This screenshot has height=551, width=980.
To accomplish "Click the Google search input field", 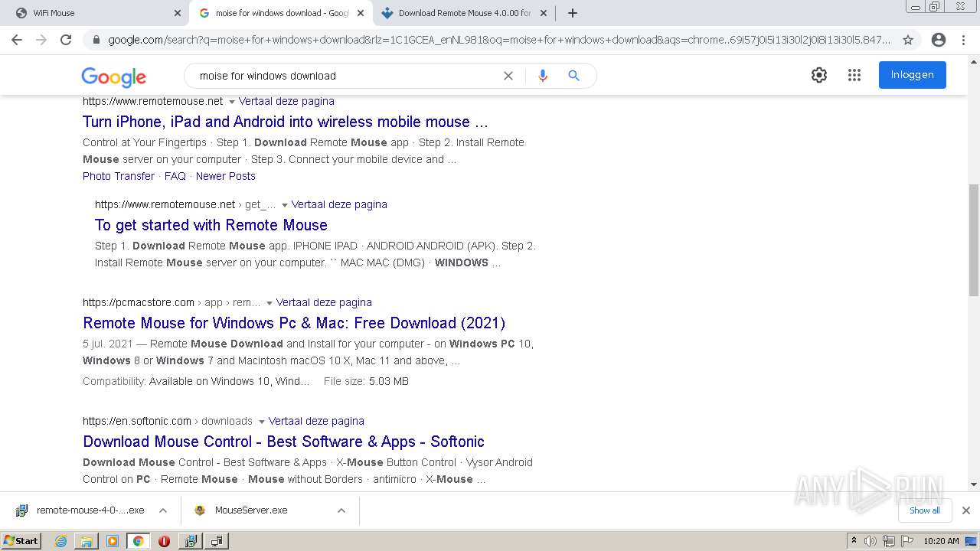I will 345,76.
